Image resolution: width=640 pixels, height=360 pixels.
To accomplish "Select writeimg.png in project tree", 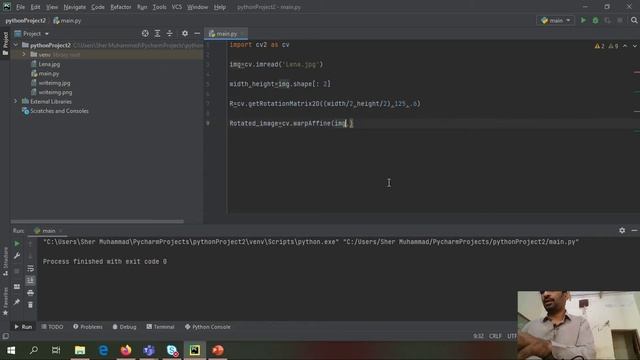I will (x=55, y=92).
